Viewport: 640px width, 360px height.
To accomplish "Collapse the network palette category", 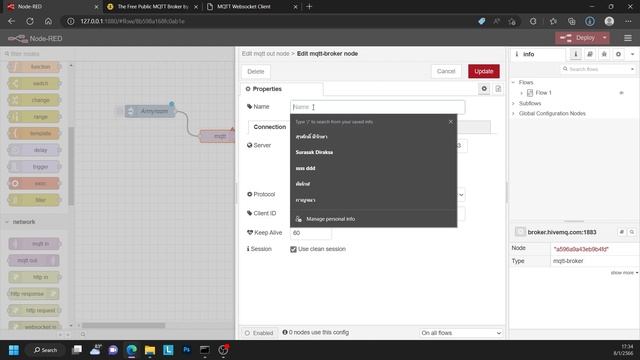I will (x=7, y=222).
